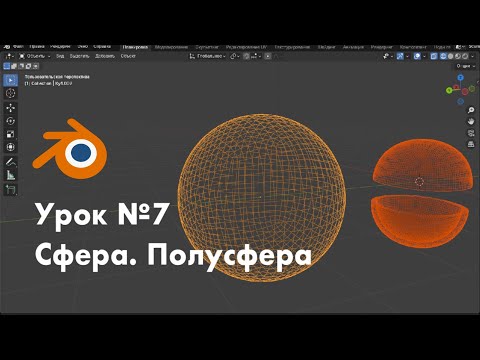Open the object visibility filter dropdown
Image resolution: width=480 pixels, height=360 pixels.
(387, 56)
